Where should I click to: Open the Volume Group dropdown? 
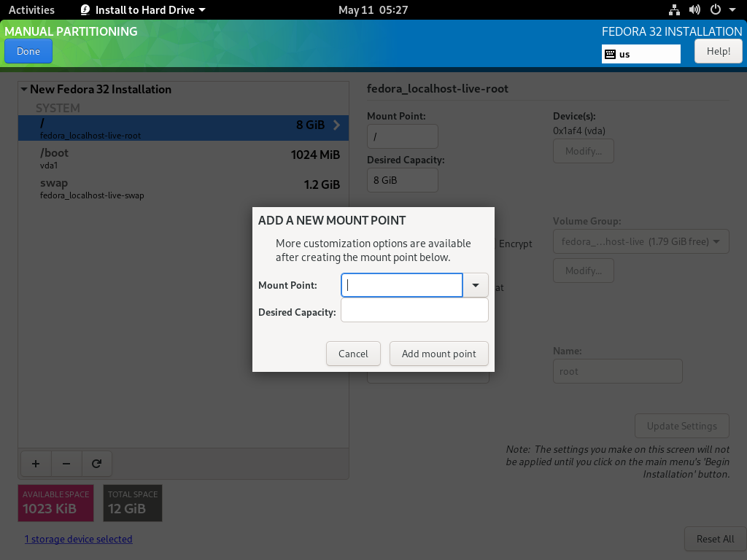click(640, 242)
